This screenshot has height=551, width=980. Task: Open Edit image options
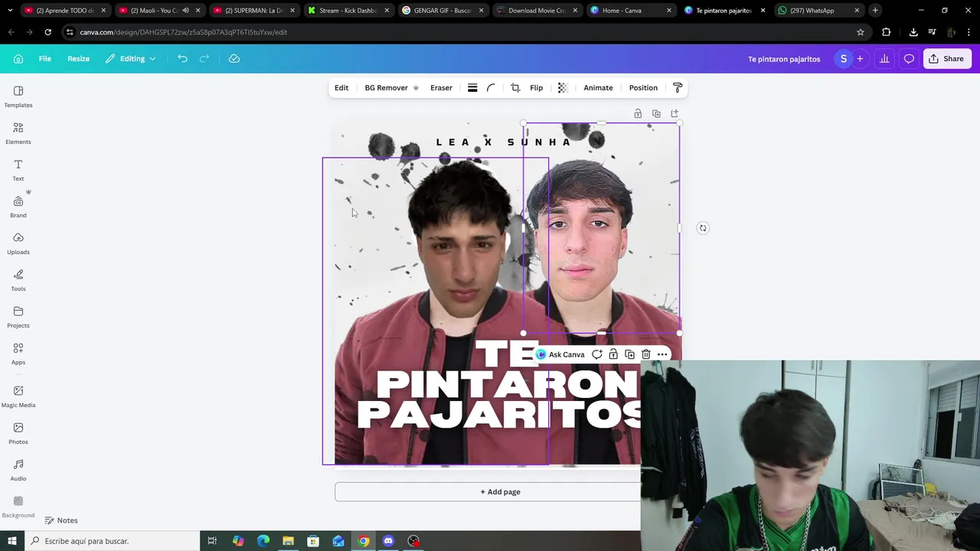point(341,88)
